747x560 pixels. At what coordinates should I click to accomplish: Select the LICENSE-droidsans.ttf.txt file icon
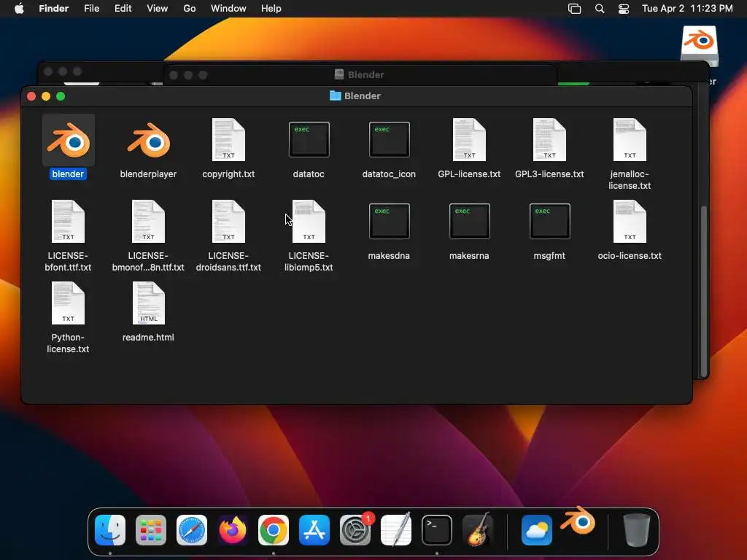tap(228, 222)
